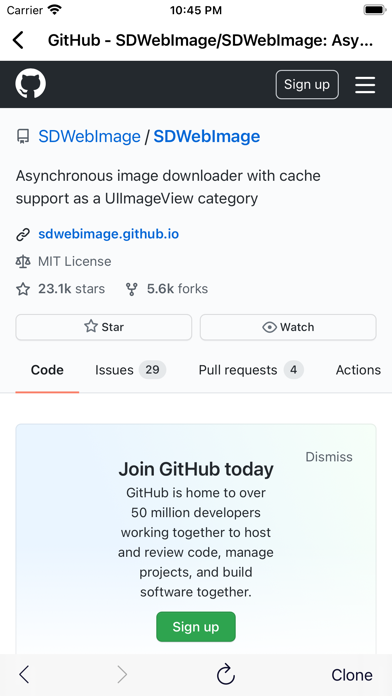Click the green Sign up button

[196, 627]
